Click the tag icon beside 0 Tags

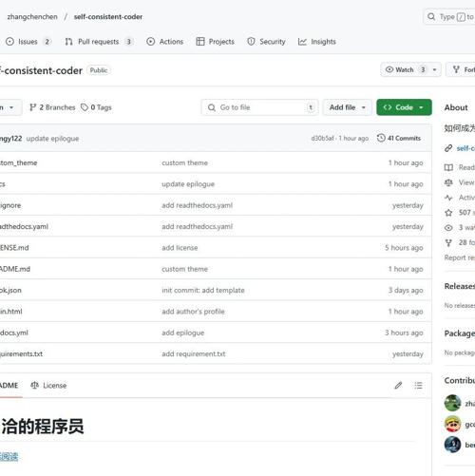click(x=85, y=107)
